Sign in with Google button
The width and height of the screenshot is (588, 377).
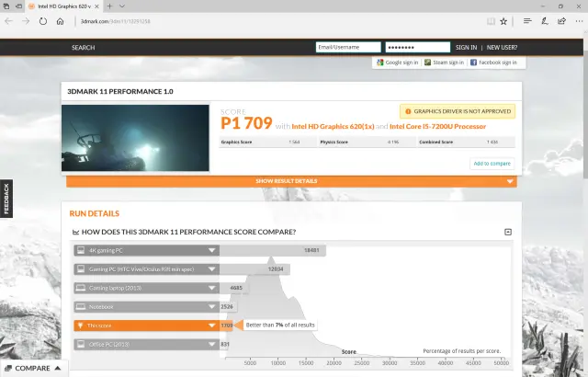397,63
